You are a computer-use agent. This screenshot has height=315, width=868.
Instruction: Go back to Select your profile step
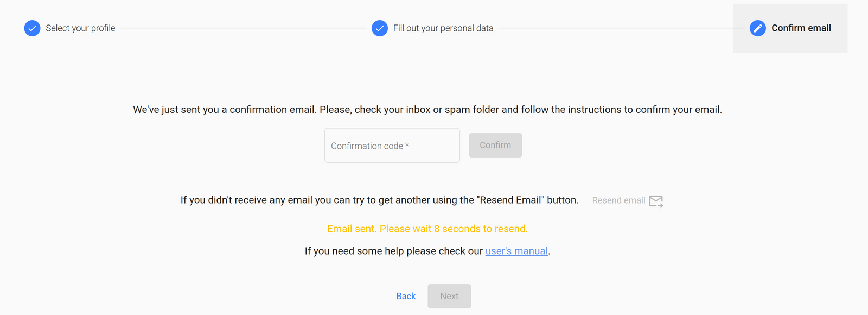(80, 28)
